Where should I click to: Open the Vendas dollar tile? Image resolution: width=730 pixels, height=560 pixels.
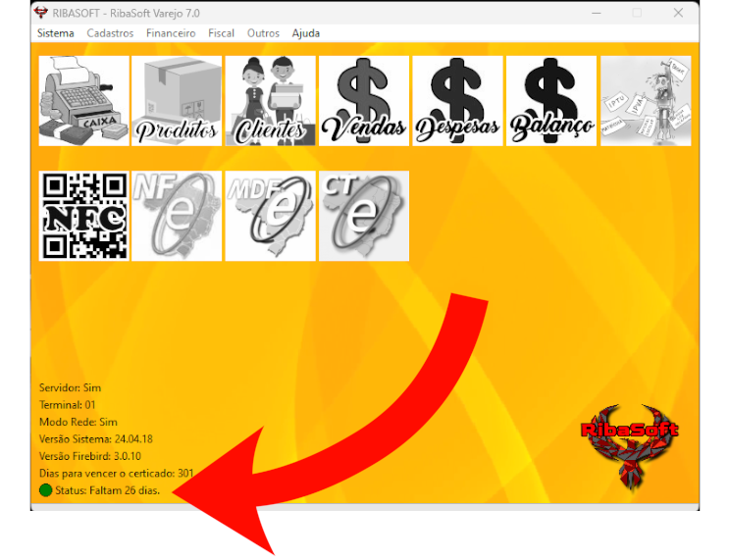point(364,101)
